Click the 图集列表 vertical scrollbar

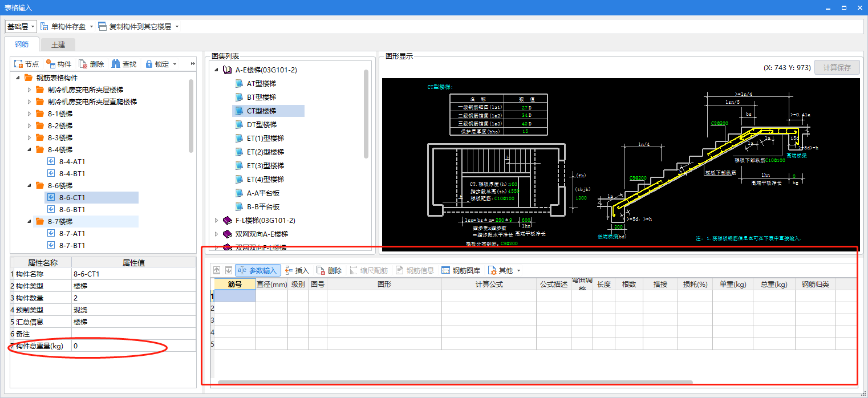(x=366, y=113)
